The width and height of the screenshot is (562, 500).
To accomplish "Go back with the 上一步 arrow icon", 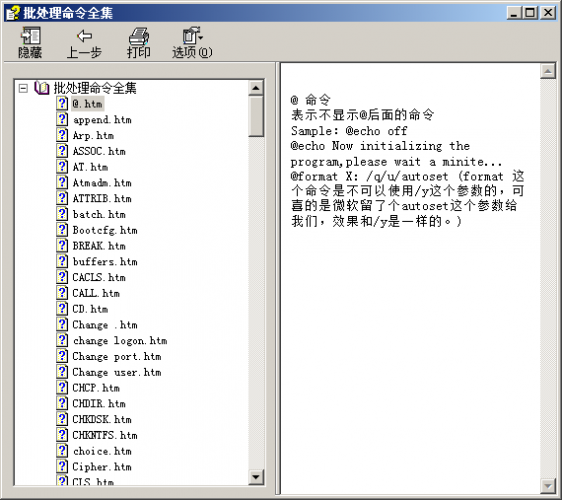I will [x=84, y=35].
